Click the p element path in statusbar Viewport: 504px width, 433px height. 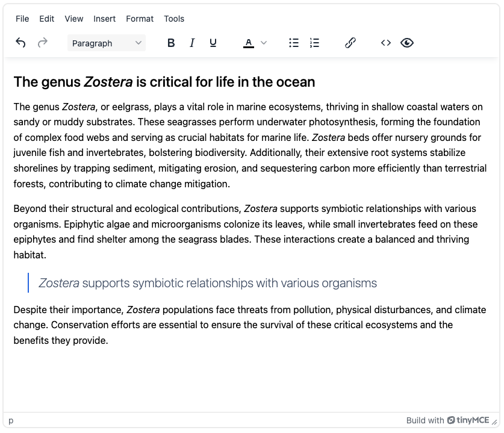coord(11,420)
